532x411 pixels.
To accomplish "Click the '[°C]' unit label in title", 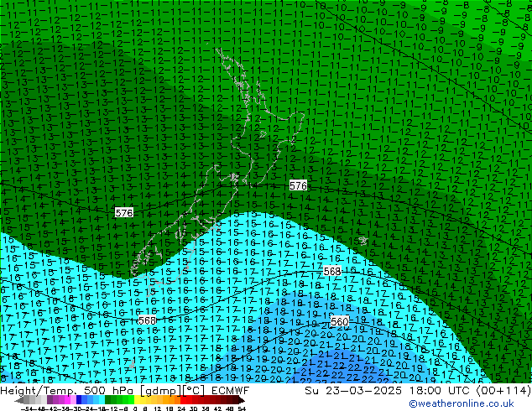I will 193,391.
